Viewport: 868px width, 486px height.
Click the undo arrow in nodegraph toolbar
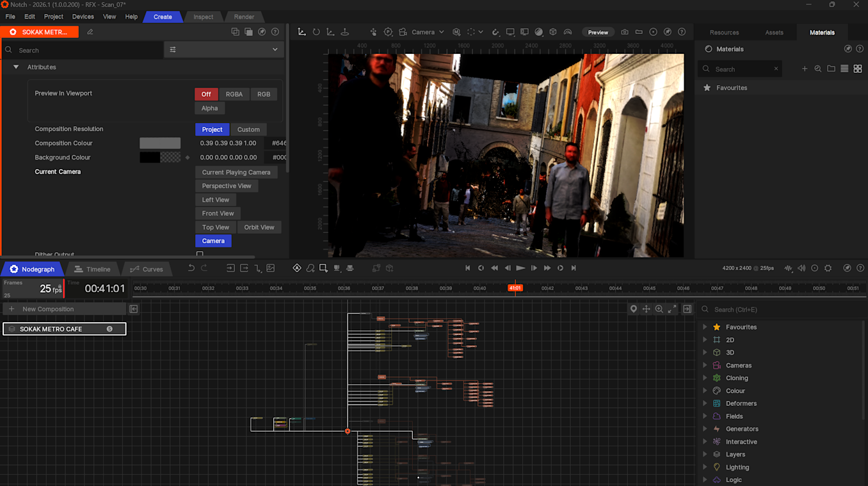click(x=191, y=268)
